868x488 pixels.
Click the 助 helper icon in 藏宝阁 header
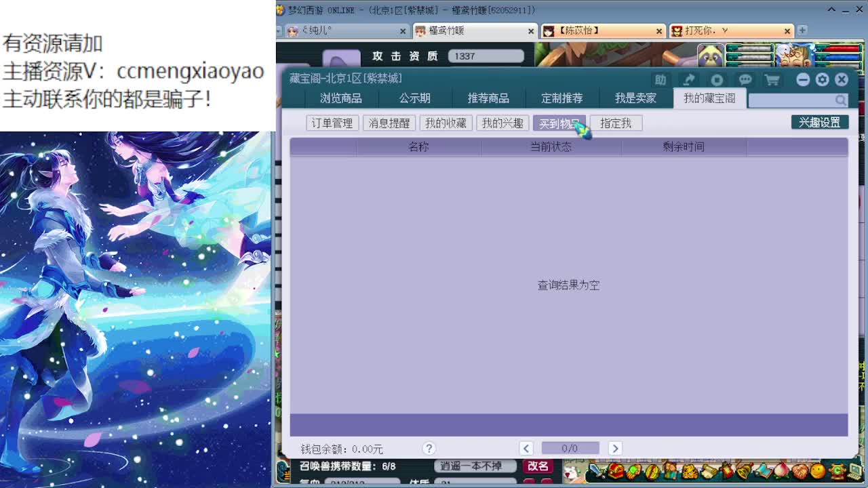pos(660,80)
